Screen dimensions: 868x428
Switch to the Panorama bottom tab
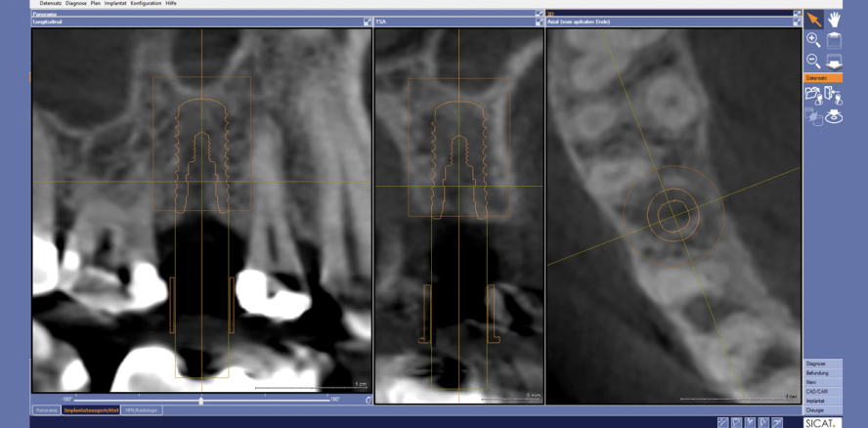click(x=46, y=410)
